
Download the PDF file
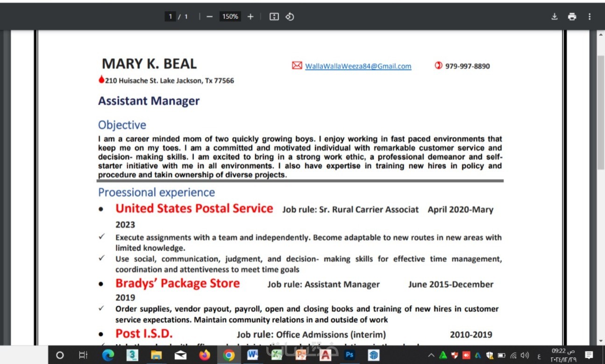pyautogui.click(x=555, y=17)
